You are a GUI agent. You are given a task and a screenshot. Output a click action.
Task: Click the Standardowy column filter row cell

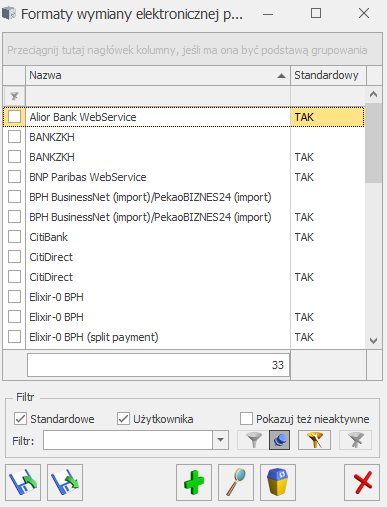tap(328, 97)
